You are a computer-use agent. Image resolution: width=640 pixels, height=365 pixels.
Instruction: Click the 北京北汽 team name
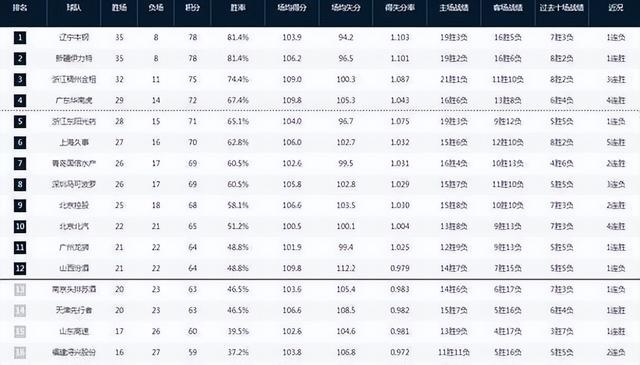point(74,227)
